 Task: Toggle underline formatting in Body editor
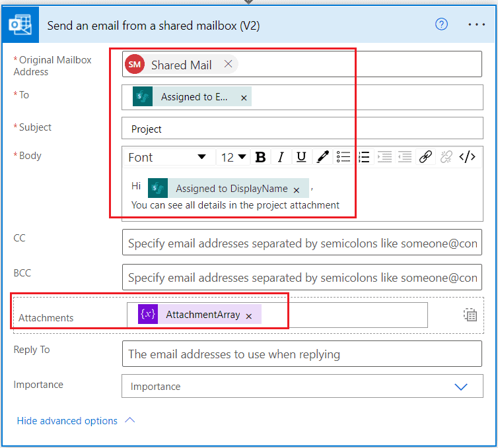tap(301, 157)
